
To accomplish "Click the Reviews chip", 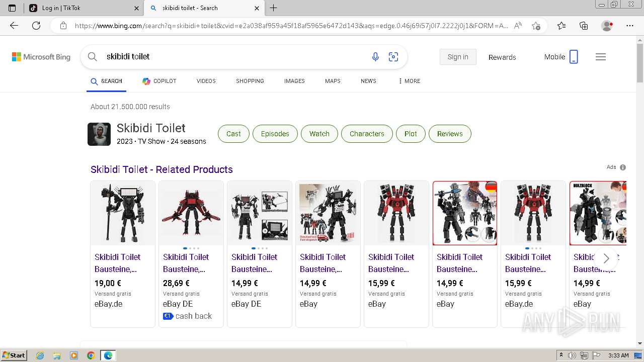I will pyautogui.click(x=450, y=134).
